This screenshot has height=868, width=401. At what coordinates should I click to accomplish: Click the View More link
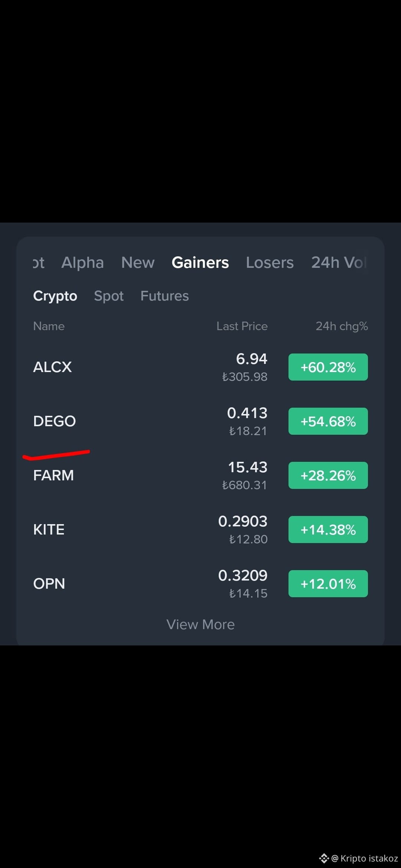[200, 625]
